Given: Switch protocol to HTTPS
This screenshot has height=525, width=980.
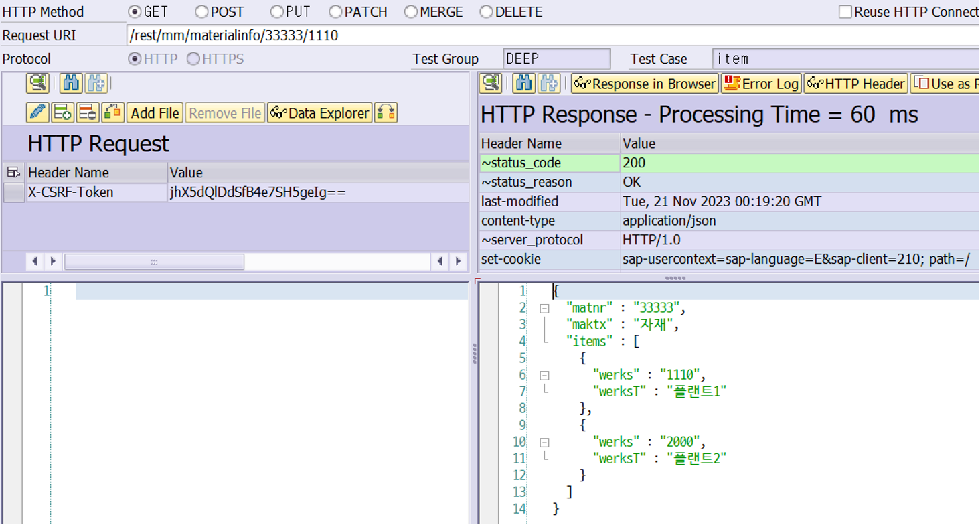Looking at the screenshot, I should pos(192,59).
